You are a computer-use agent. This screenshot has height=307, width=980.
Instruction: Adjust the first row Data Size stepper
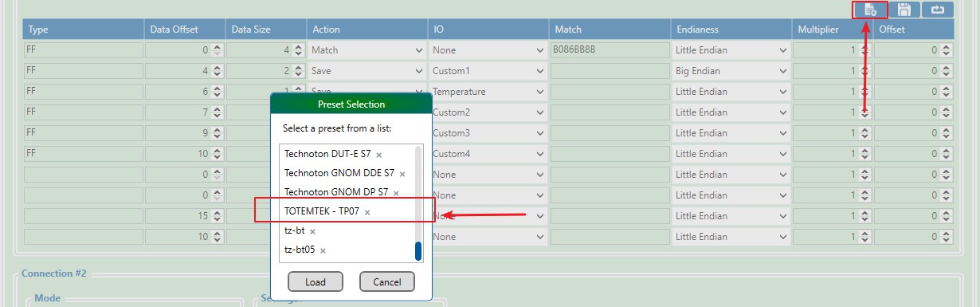click(x=298, y=50)
